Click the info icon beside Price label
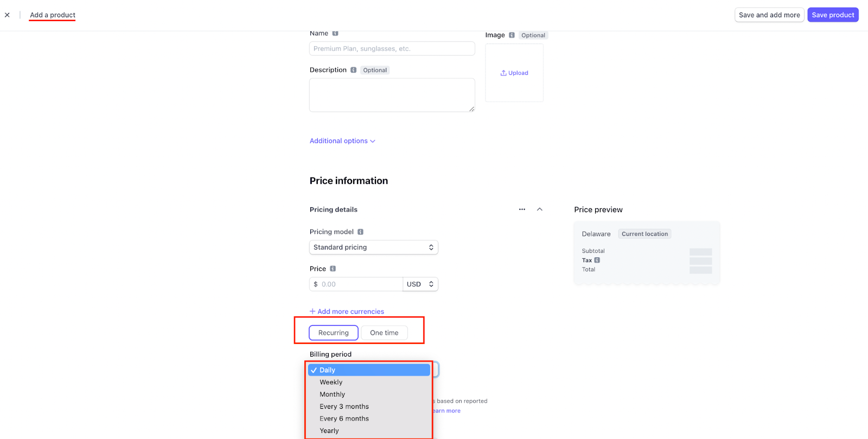 [x=333, y=269]
